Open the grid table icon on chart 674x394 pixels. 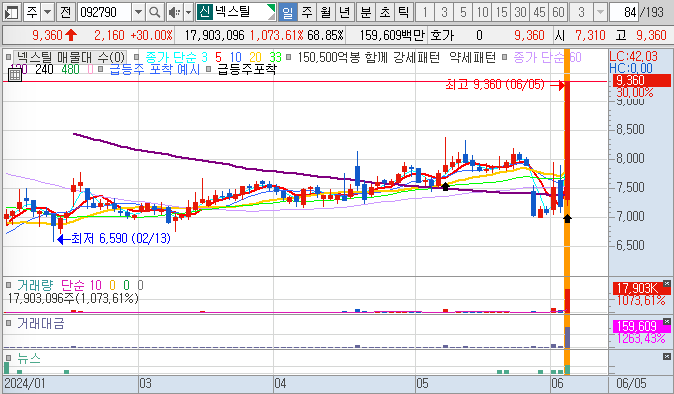pos(15,75)
